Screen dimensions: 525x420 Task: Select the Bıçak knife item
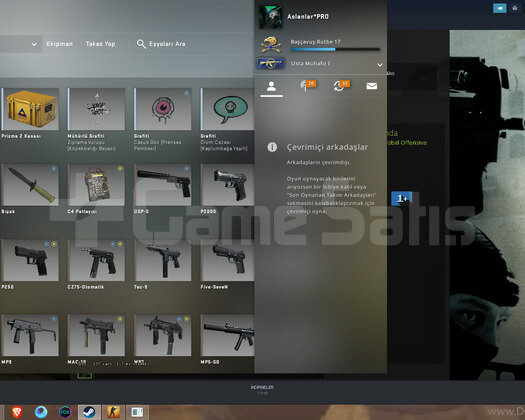click(30, 185)
